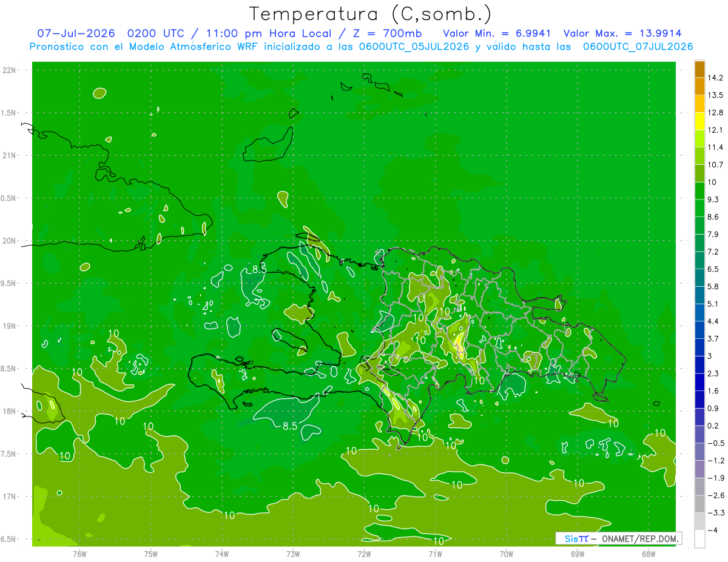
Task: Click the "75W" longitude axis label
Action: tap(150, 554)
